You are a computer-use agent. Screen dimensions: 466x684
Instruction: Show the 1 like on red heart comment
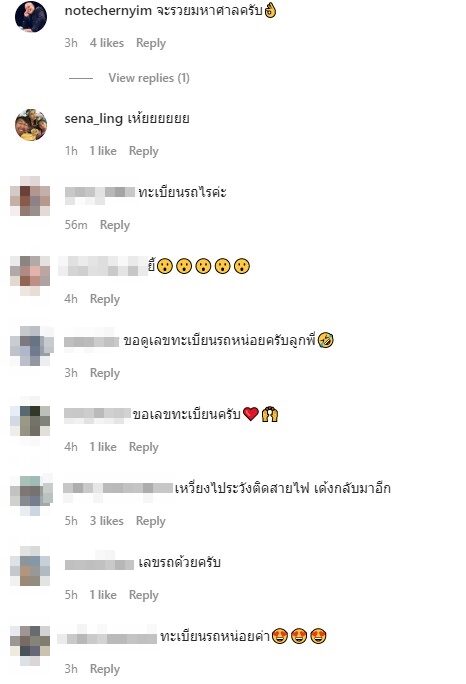(103, 447)
